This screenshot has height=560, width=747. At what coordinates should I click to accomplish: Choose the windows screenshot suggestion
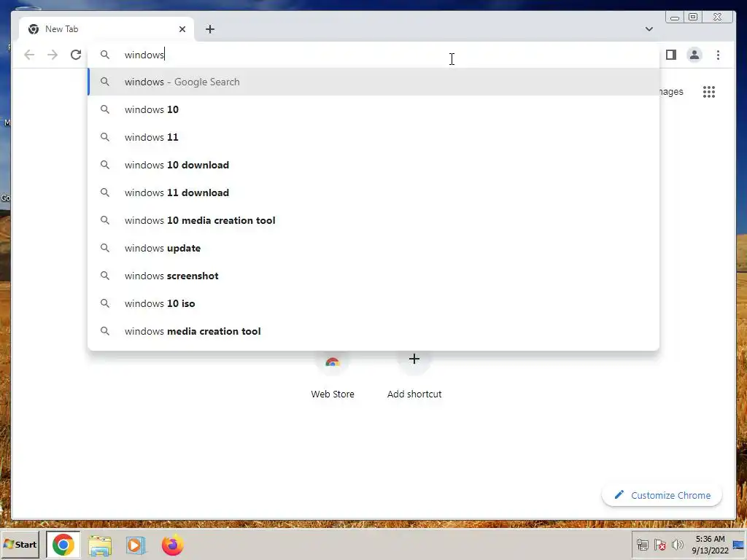click(x=373, y=276)
